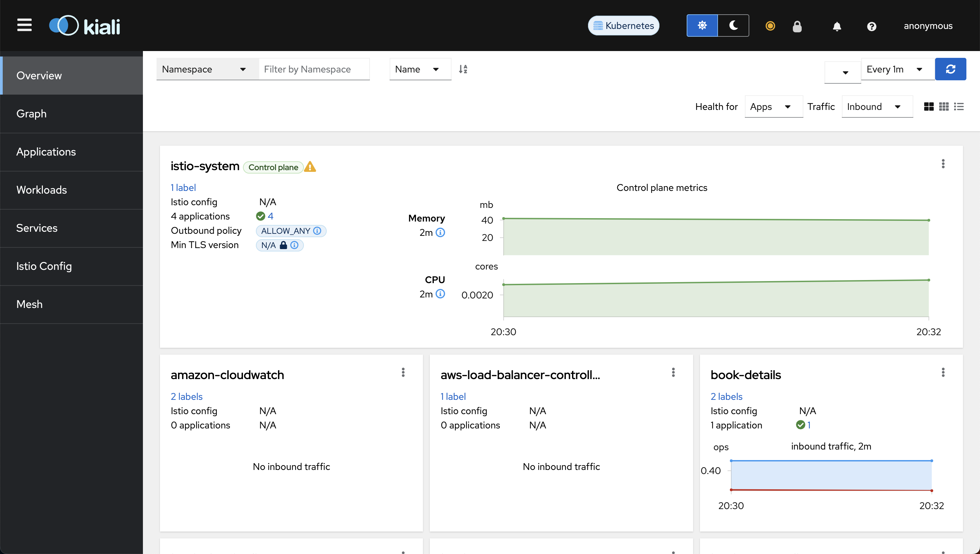This screenshot has height=554, width=980.
Task: Open the help question mark menu
Action: (871, 26)
